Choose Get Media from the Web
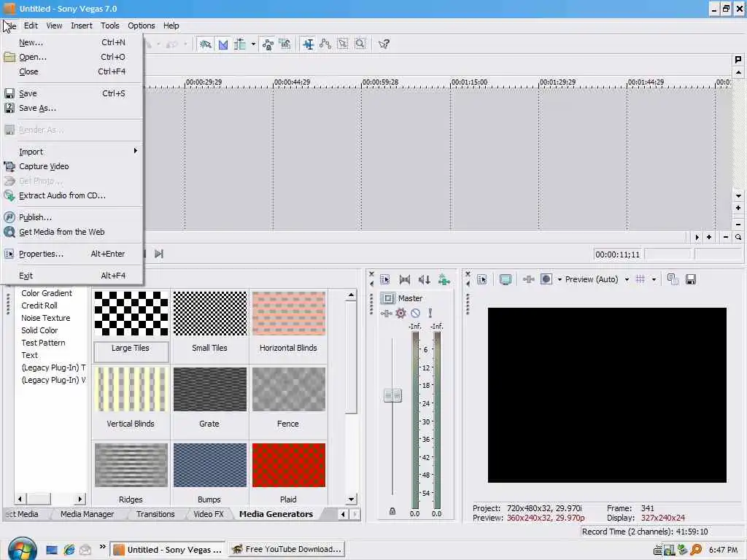 [x=72, y=232]
